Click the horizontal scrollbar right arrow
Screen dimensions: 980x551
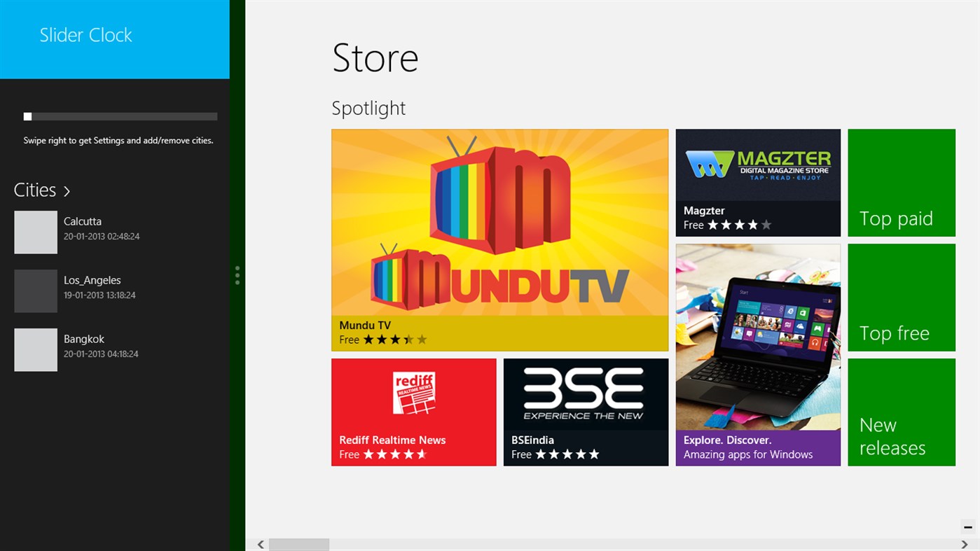click(x=965, y=545)
